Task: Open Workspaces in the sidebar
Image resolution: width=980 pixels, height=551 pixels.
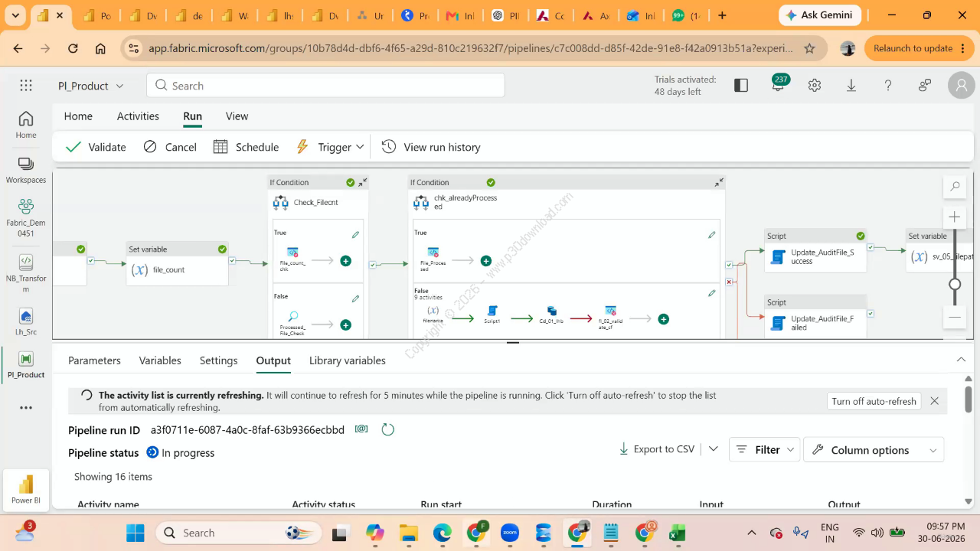Action: click(26, 170)
